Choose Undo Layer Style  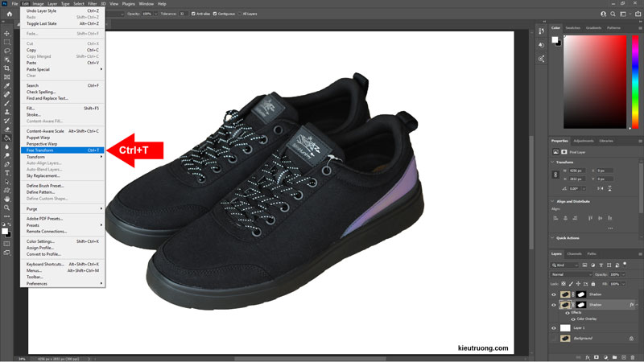(63, 10)
